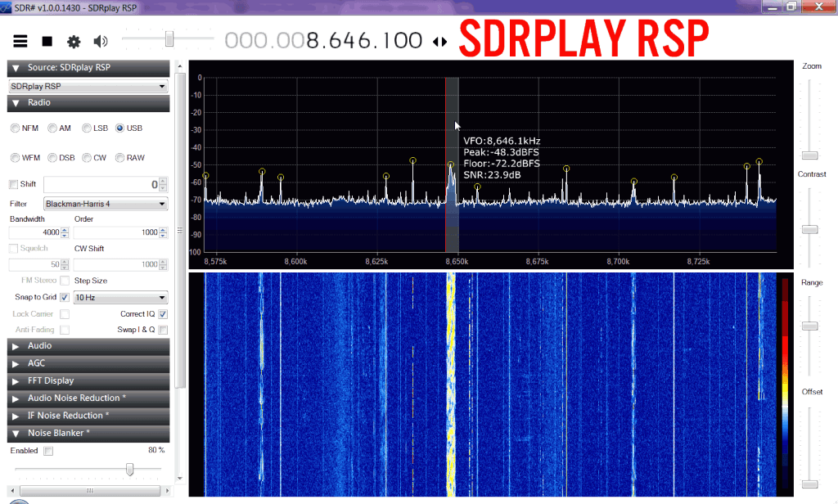Toggle the Snap to Grid checkbox

(65, 298)
